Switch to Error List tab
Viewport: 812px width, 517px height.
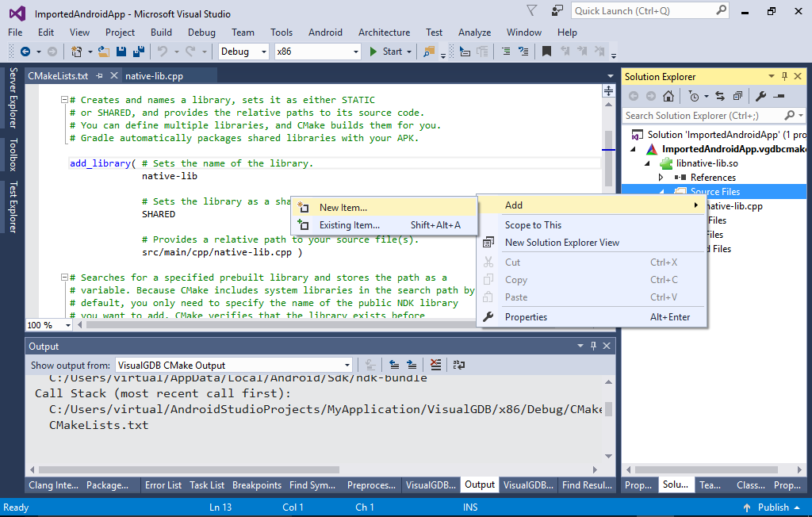163,484
